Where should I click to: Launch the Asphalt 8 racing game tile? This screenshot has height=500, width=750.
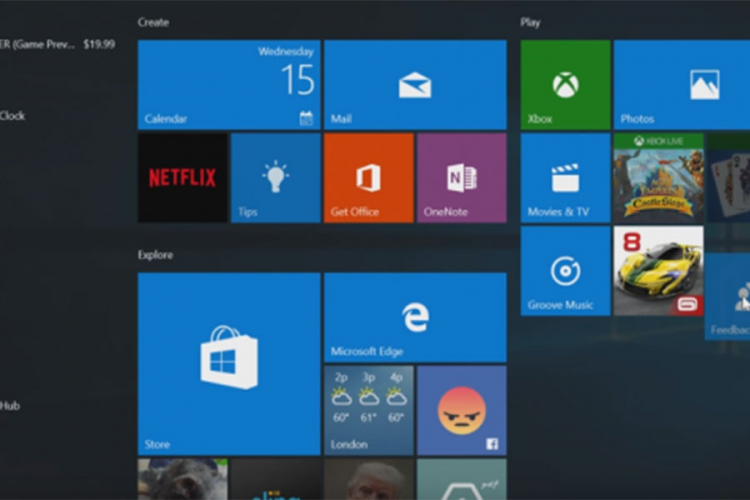pos(659,271)
